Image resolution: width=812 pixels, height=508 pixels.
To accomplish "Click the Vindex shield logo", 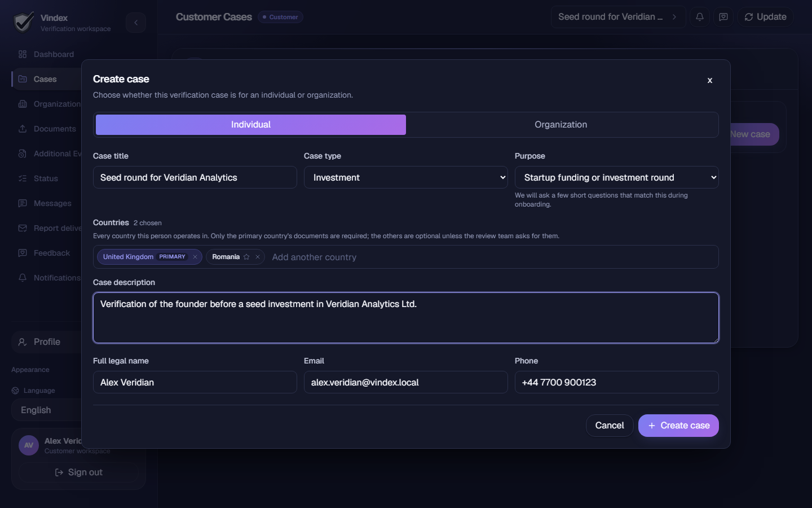I will point(24,23).
